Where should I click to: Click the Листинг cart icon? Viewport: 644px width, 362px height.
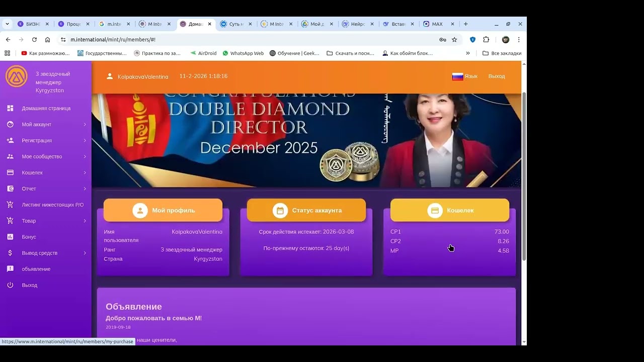pyautogui.click(x=10, y=205)
